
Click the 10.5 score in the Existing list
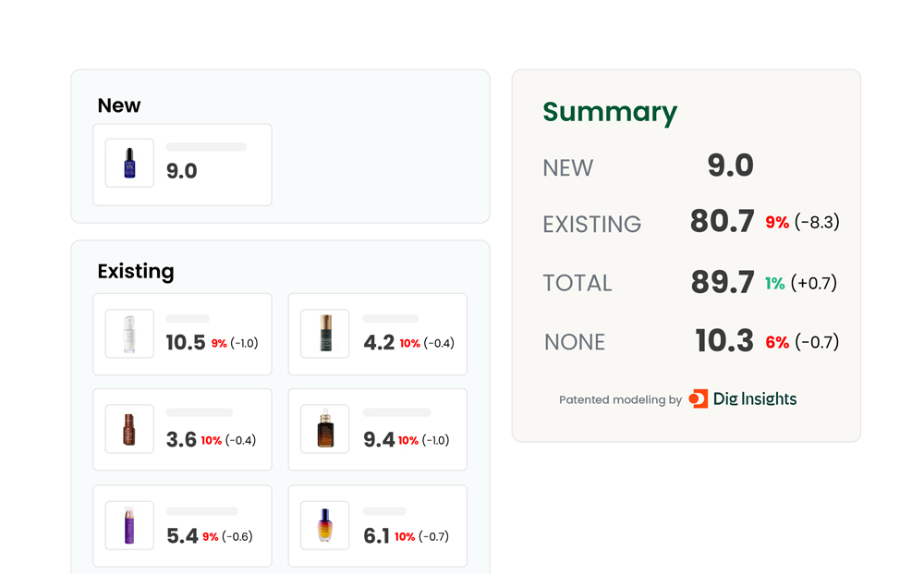pyautogui.click(x=186, y=343)
